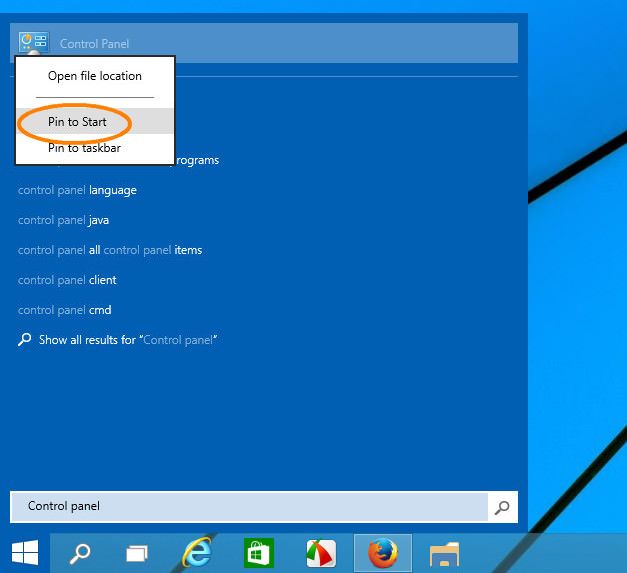Click magnifier icon beside Show all results

24,339
